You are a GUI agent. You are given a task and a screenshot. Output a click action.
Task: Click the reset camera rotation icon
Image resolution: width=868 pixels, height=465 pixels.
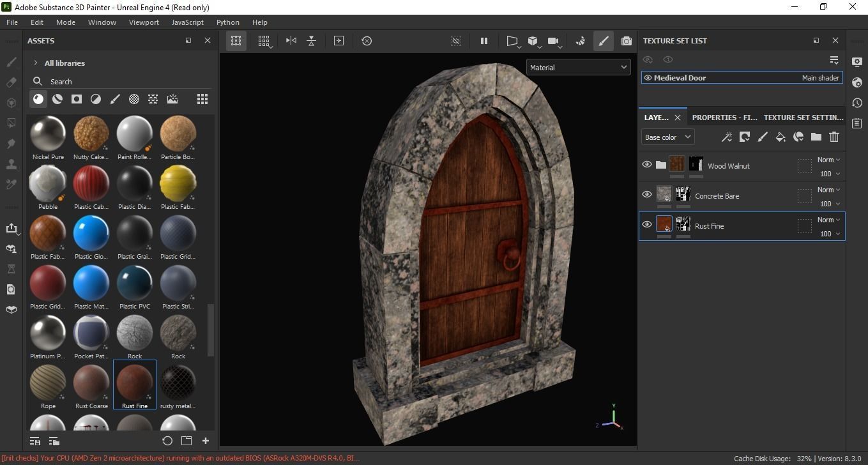[367, 40]
